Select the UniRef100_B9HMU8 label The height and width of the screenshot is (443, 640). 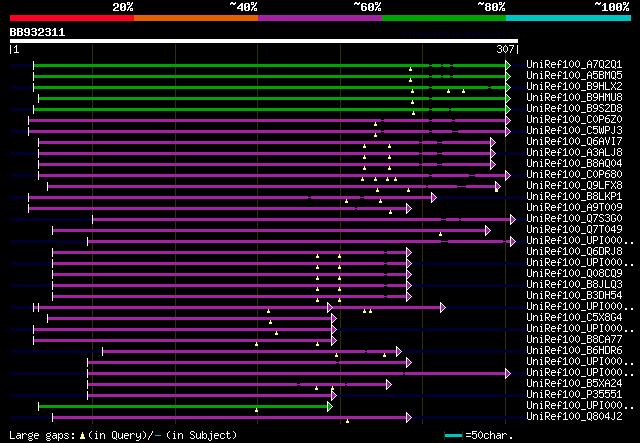click(574, 98)
